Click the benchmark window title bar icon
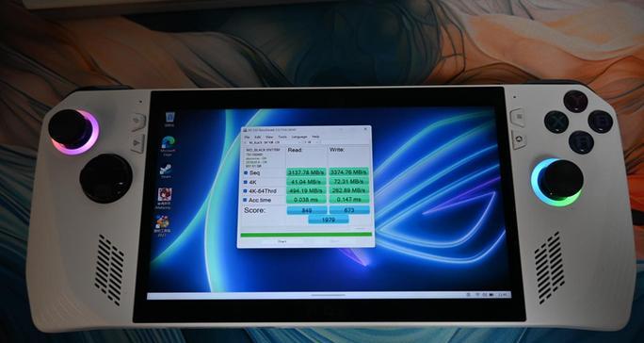This screenshot has height=343, width=644. (x=245, y=130)
